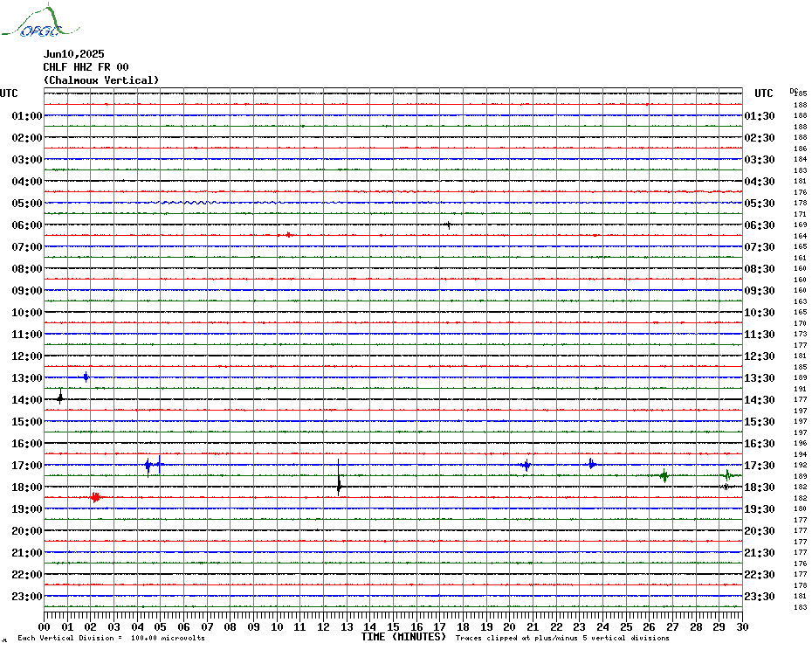The width and height of the screenshot is (812, 650).
Task: Select the Jun10,2025 date text
Action: [x=73, y=54]
